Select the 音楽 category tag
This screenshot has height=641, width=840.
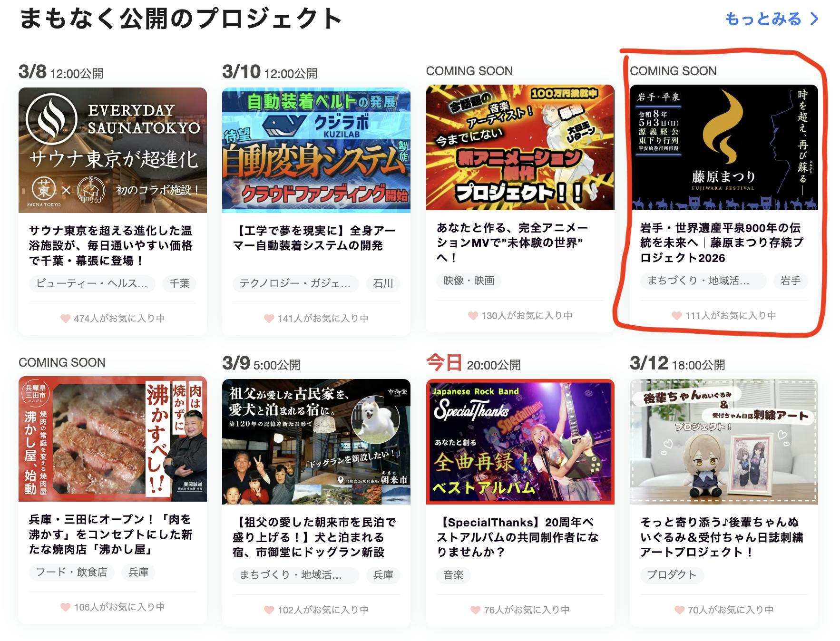coord(453,575)
